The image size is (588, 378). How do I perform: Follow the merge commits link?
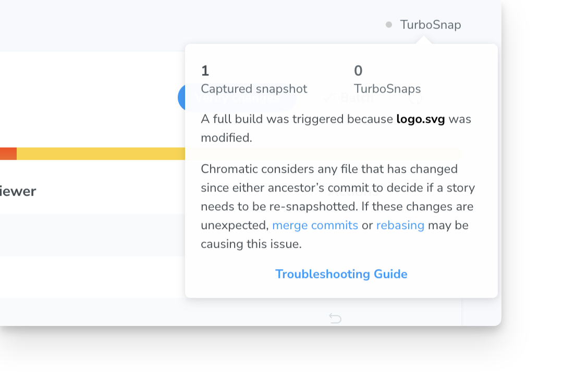click(x=315, y=225)
